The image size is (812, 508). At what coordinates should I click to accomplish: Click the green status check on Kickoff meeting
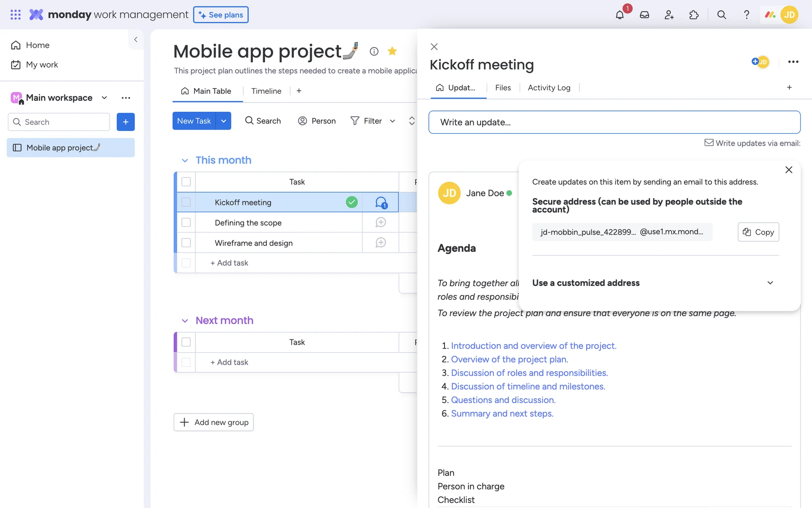(x=351, y=202)
